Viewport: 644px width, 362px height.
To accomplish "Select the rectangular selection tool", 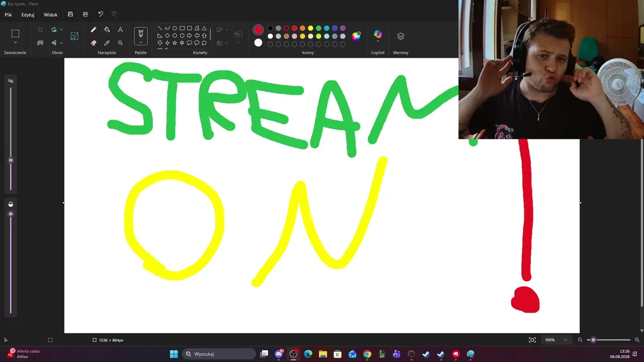I will 16,34.
